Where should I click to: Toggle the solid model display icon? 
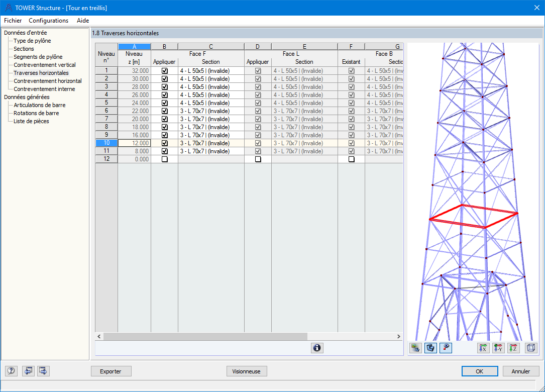[x=430, y=348]
